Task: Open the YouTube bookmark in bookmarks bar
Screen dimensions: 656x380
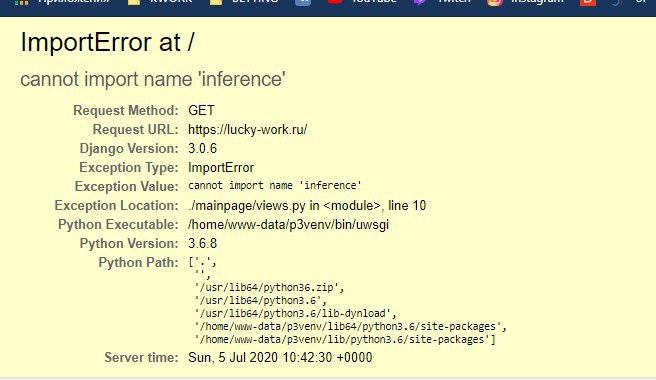Action: 362,2
